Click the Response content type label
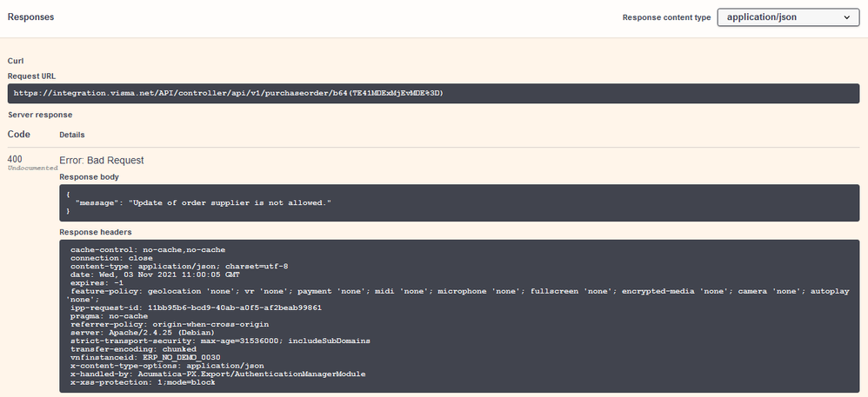This screenshot has height=397, width=868. 666,17
